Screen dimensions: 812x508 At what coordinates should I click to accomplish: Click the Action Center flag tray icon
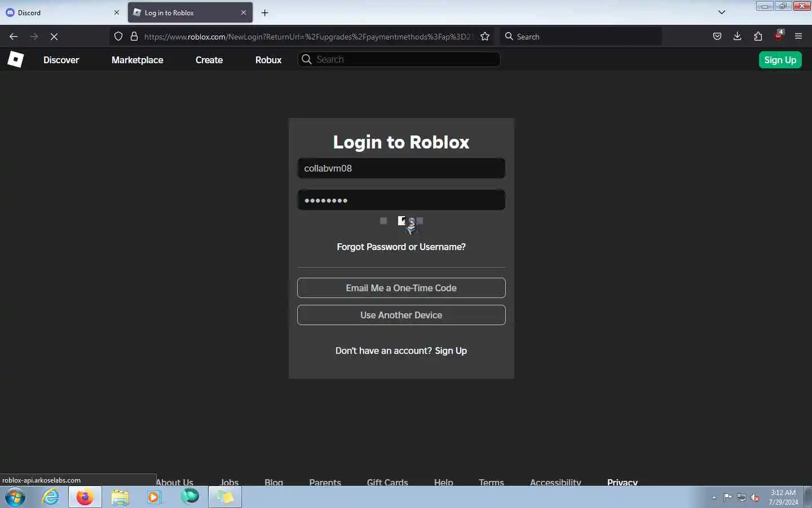pyautogui.click(x=728, y=497)
